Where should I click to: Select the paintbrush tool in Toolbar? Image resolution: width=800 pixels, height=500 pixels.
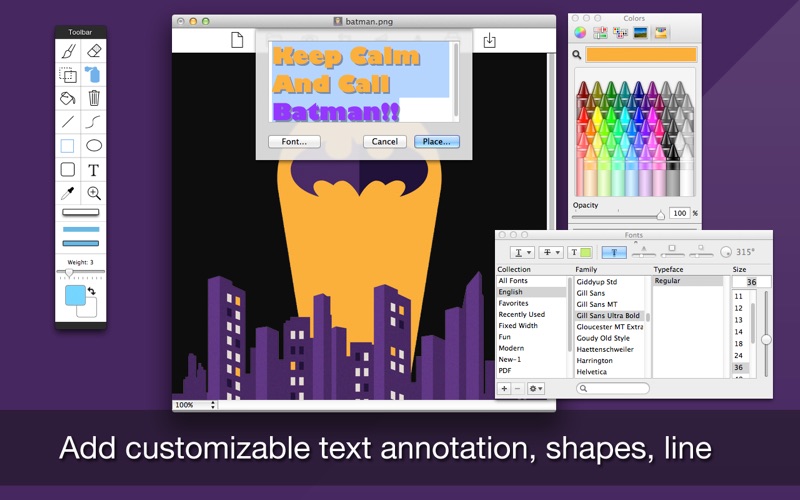pos(68,51)
